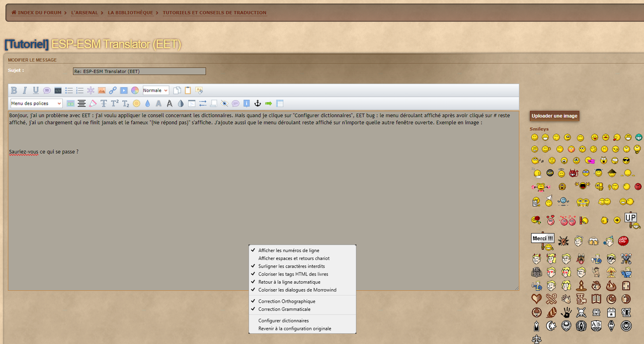644x344 pixels.
Task: Insert a quote block
Action: 47,91
